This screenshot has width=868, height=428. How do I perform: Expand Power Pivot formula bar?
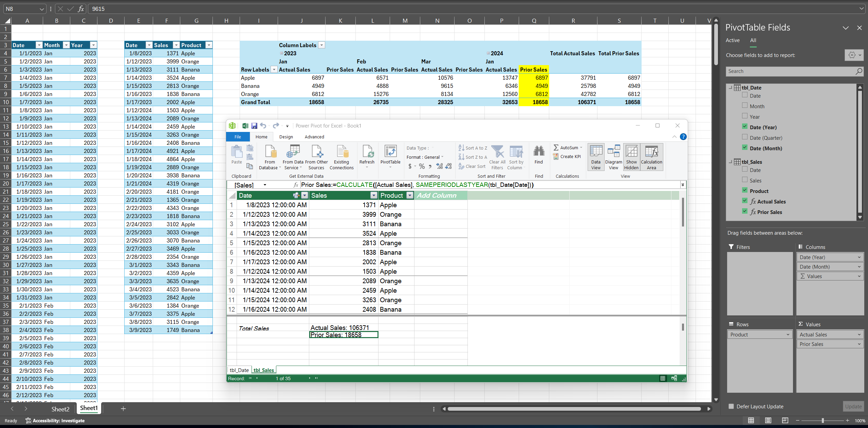click(682, 184)
